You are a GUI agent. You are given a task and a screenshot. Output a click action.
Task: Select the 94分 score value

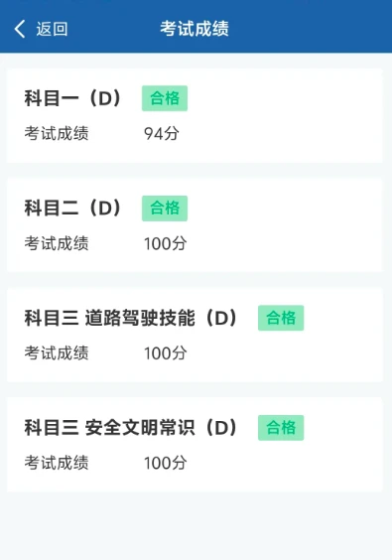tap(162, 134)
